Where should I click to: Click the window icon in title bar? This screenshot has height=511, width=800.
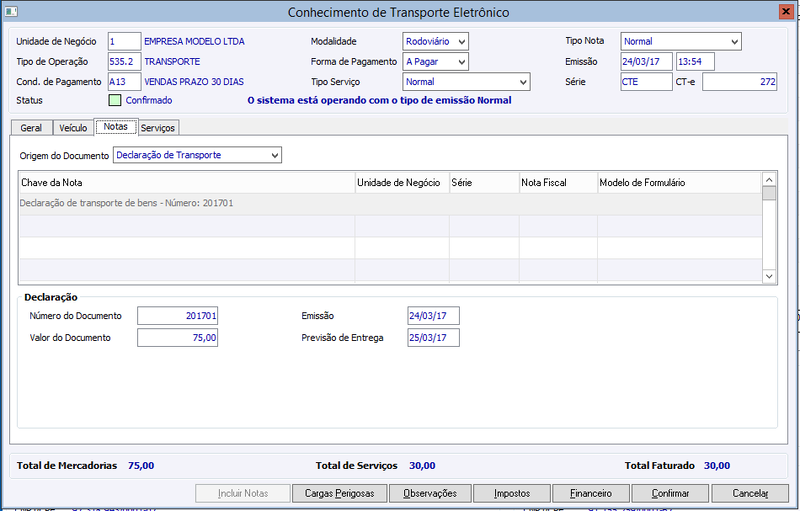11,11
